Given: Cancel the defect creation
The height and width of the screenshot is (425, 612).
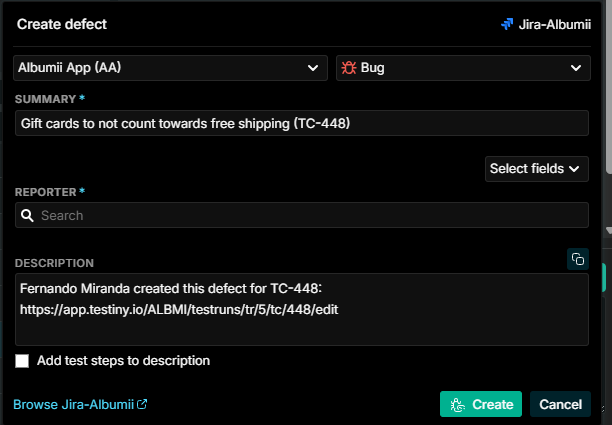Looking at the screenshot, I should point(560,404).
